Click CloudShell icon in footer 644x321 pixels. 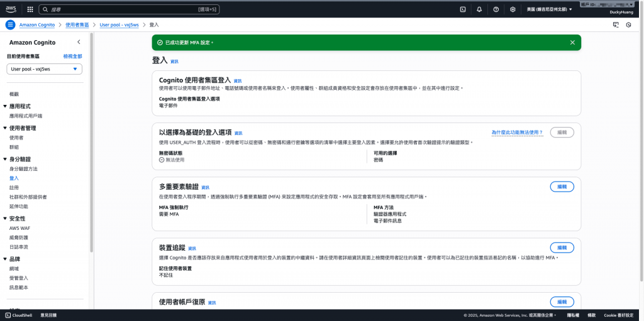[x=8, y=315]
